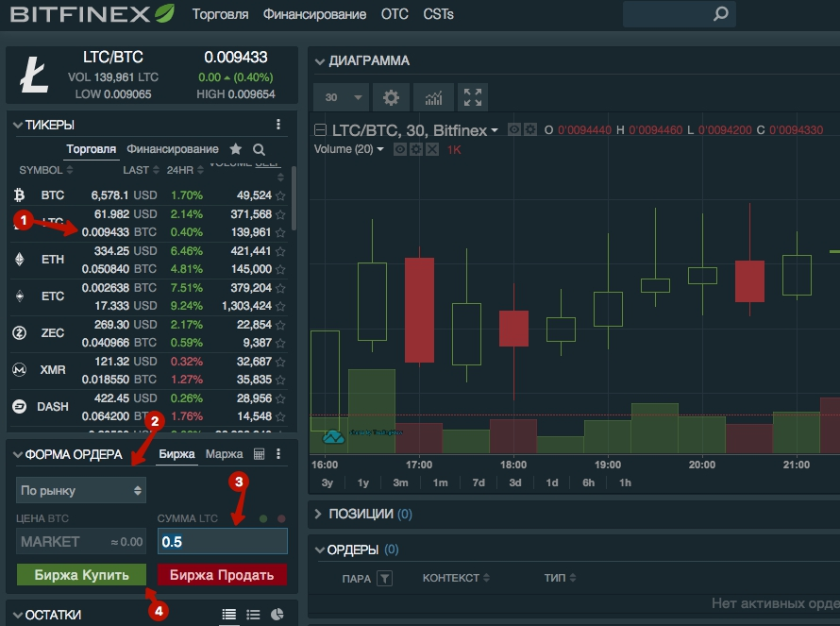Select balances detailed list view
Image resolution: width=840 pixels, height=626 pixels.
point(228,615)
